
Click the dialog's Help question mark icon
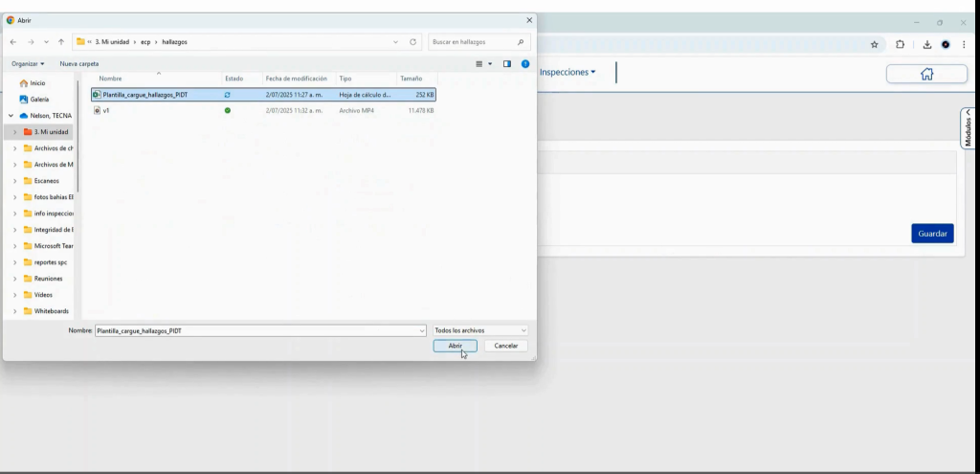525,63
